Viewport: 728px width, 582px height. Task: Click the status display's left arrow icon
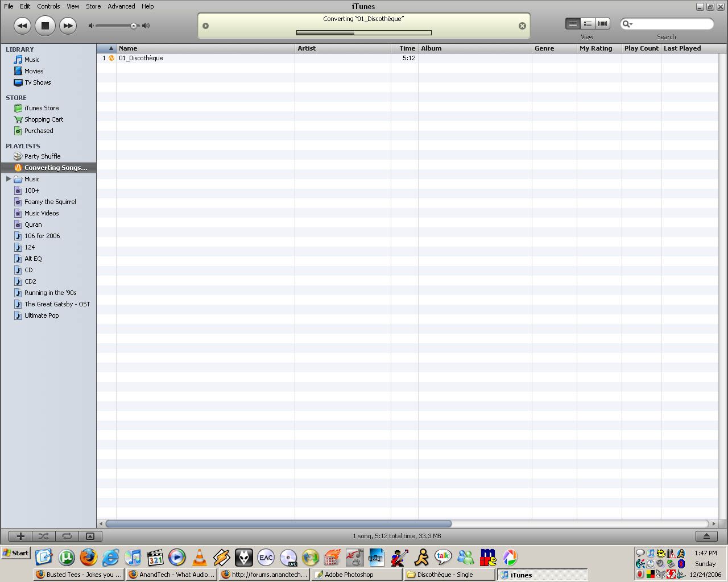[x=206, y=26]
